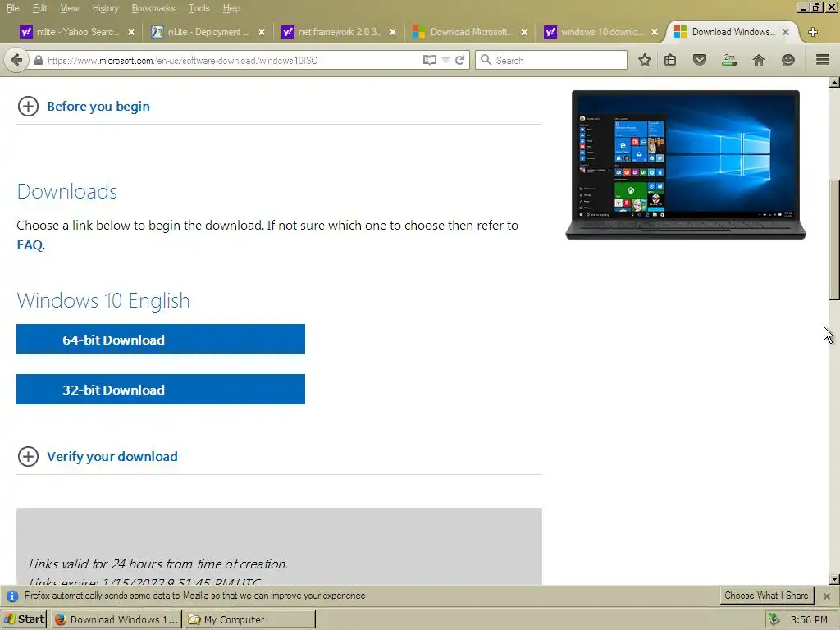Click the vertical scrollbar thumb

pos(834,240)
